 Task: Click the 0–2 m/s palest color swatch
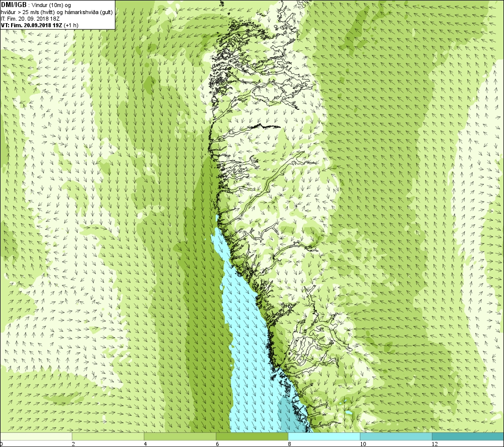[36, 436]
